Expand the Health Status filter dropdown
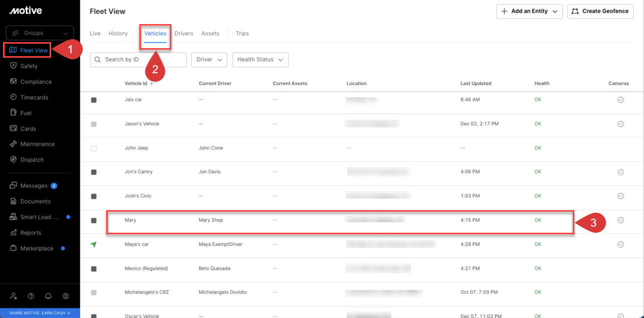Viewport: 644px width, 318px height. coord(260,60)
